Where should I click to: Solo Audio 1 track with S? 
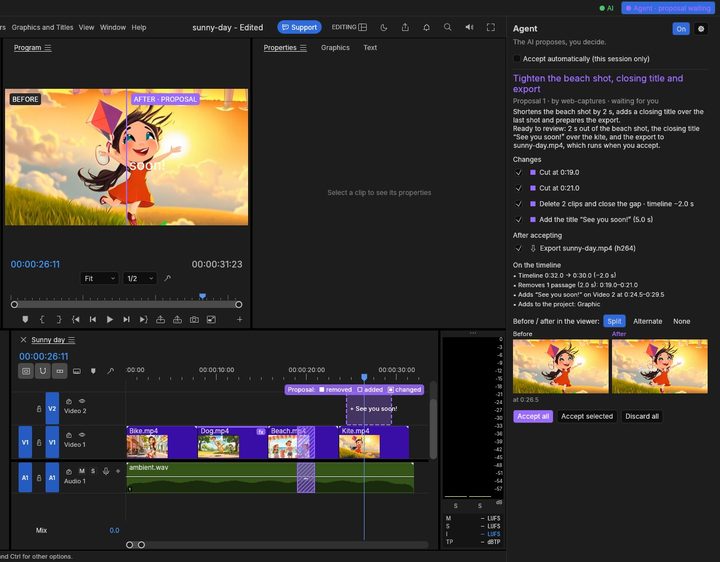(93, 471)
